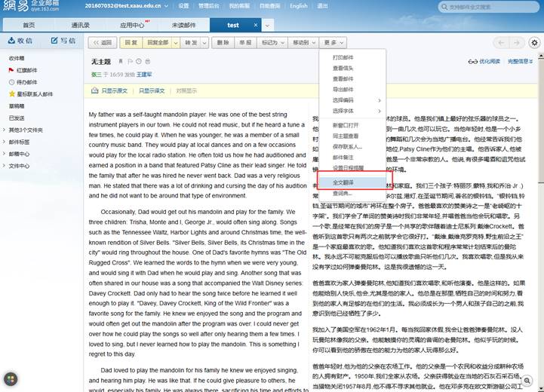The image size is (544, 392).
Task: Select 设置日程提醒 from the more menu
Action: (352, 168)
